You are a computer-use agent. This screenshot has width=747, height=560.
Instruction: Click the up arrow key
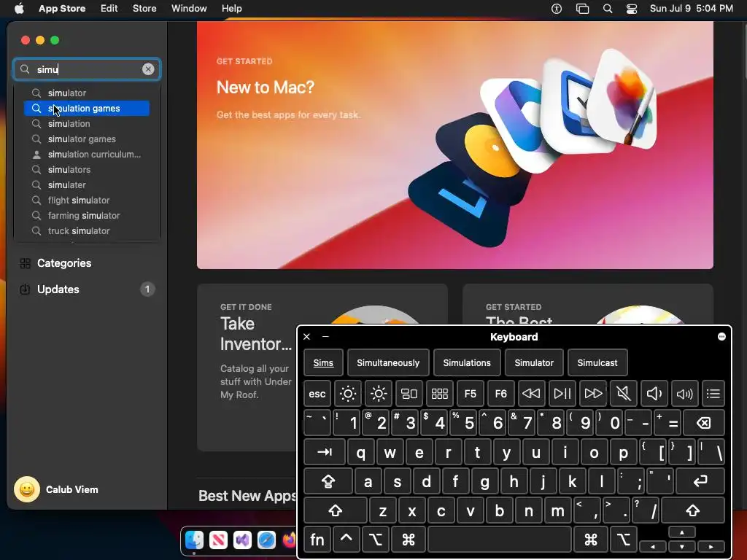tap(682, 532)
